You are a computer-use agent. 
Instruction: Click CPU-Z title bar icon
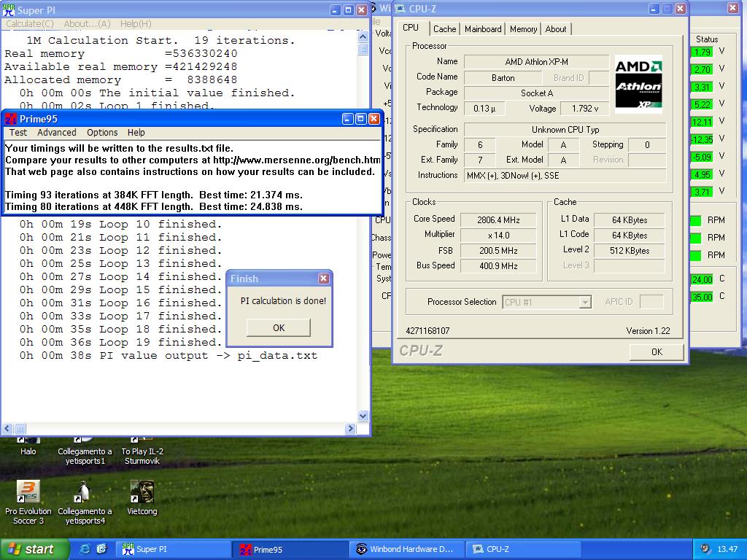(x=400, y=9)
